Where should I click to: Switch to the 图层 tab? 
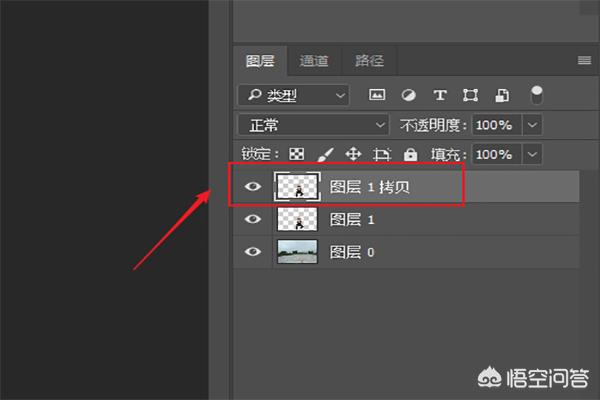pos(260,60)
